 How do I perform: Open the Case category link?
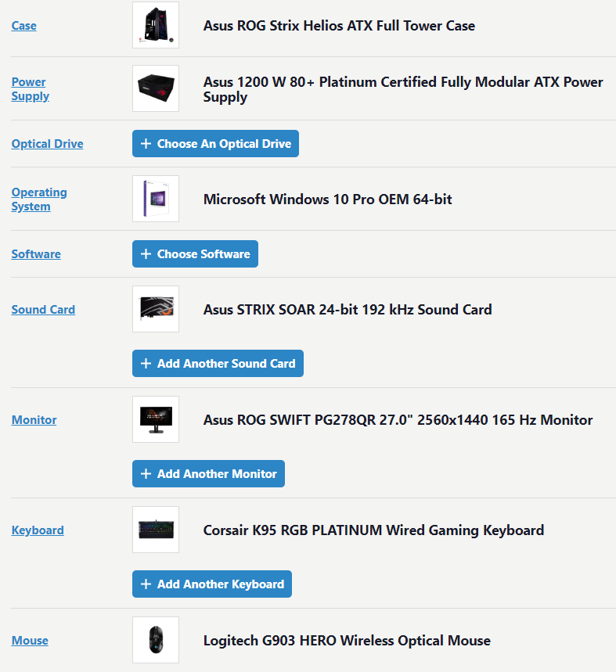point(24,26)
